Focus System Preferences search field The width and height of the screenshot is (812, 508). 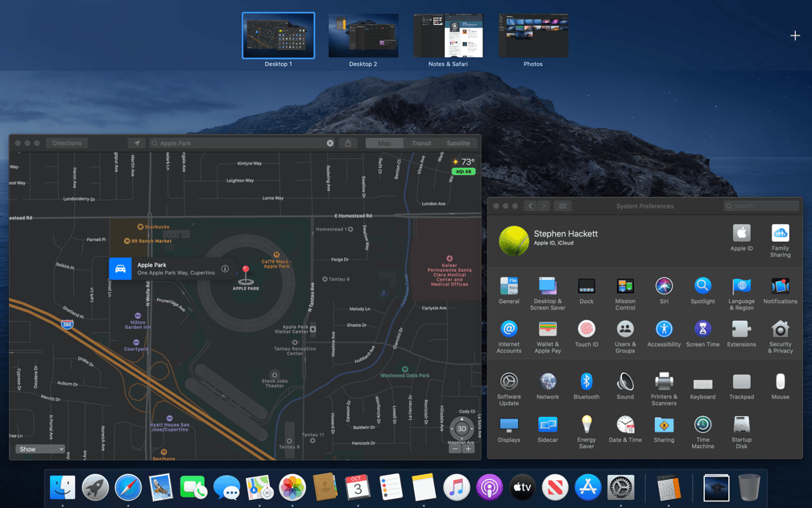pos(760,206)
